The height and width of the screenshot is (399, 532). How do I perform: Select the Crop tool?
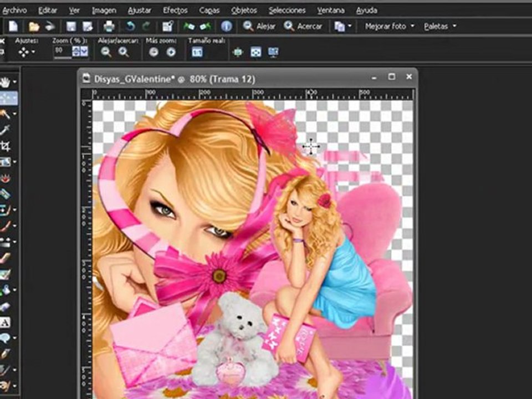pos(5,146)
